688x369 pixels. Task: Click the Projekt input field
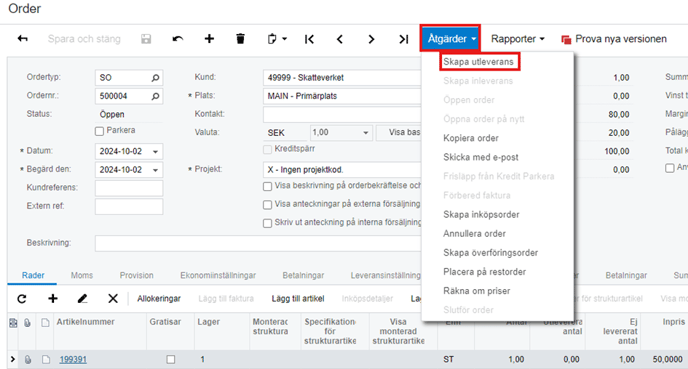tap(342, 170)
